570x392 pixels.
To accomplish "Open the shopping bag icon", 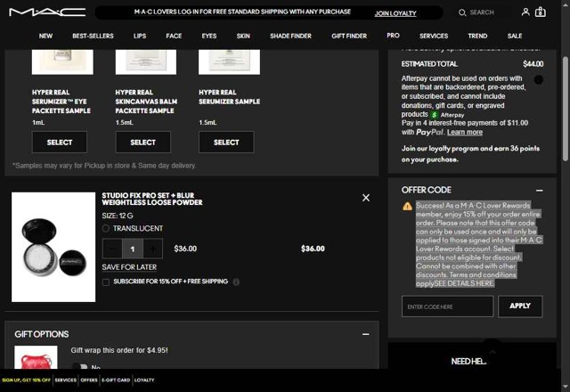I will tap(541, 12).
